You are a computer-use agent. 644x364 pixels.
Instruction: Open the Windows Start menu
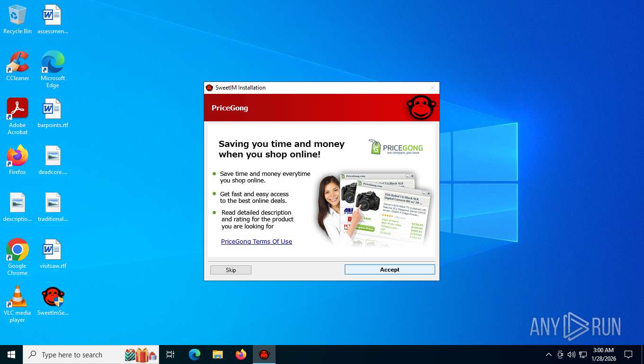coord(11,355)
